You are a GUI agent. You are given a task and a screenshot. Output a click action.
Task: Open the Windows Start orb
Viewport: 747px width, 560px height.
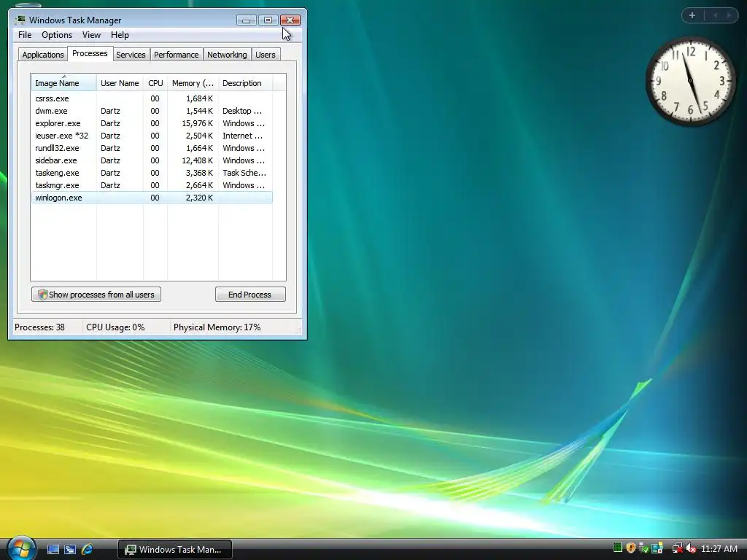(20, 548)
